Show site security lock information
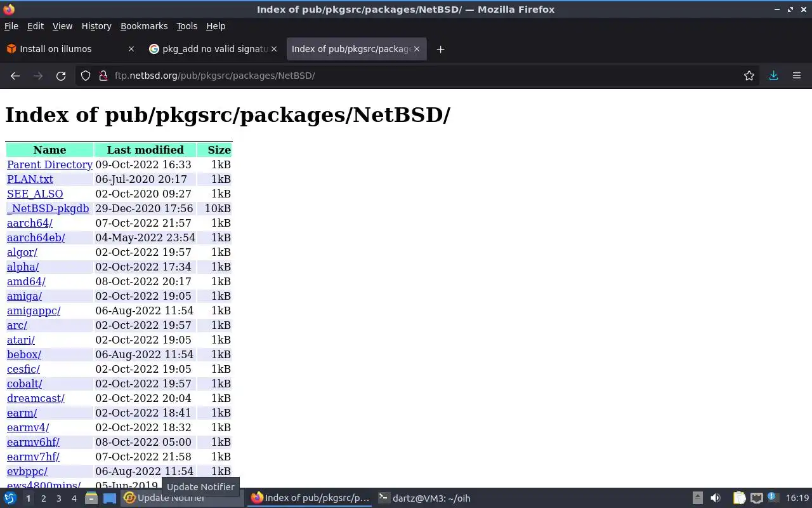 click(103, 76)
